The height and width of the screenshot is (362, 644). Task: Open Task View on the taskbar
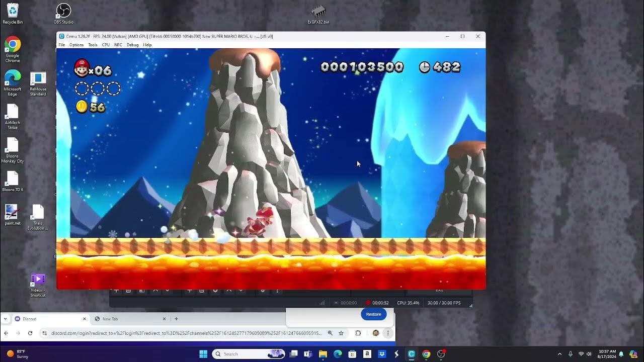coord(294,354)
